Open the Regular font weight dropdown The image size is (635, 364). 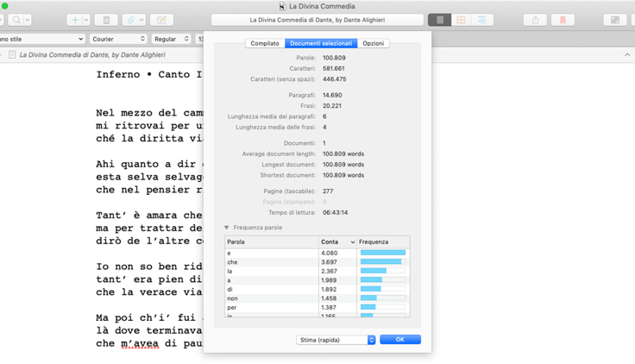click(x=171, y=39)
